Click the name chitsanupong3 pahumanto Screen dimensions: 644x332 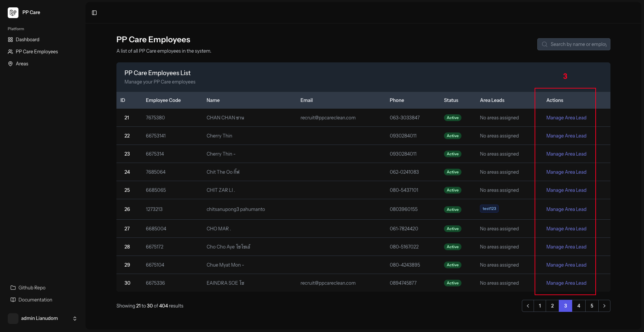click(x=236, y=209)
